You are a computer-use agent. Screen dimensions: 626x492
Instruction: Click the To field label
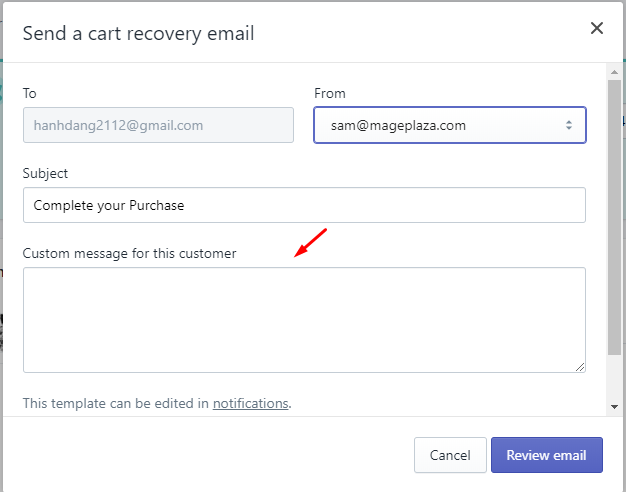tap(30, 93)
